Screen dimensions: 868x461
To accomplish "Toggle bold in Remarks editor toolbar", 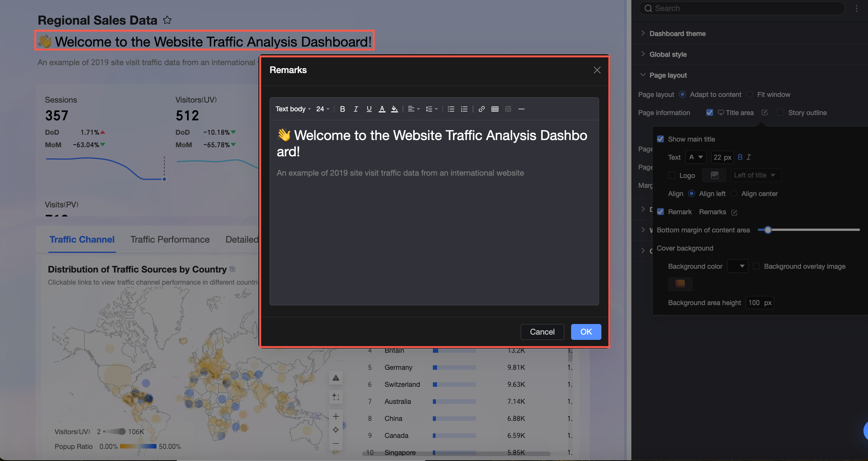I will (x=342, y=109).
